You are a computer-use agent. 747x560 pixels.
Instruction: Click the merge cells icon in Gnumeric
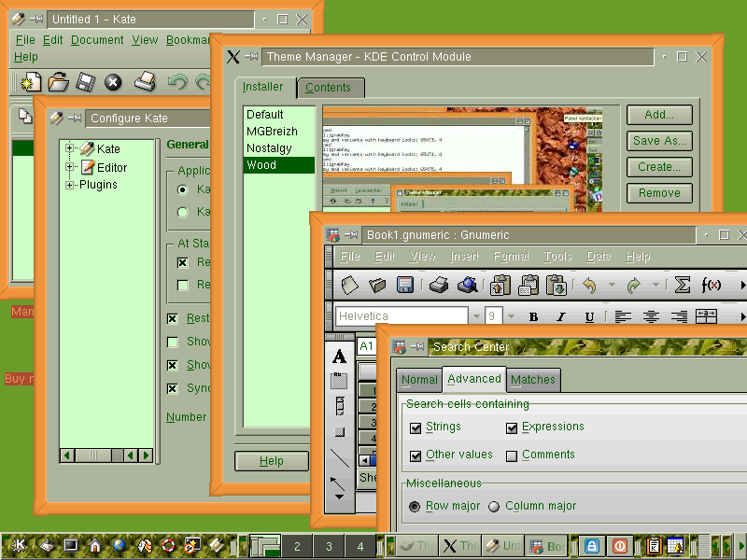coord(707,316)
